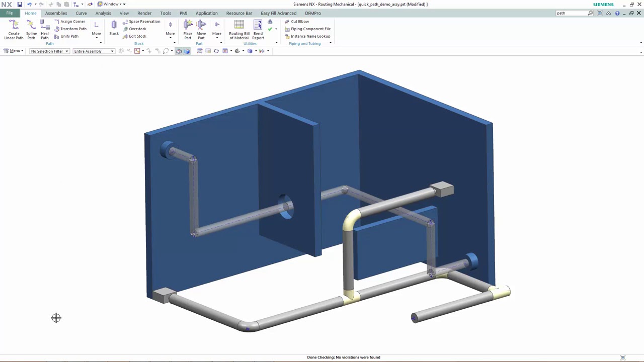Open Piping Component File command
This screenshot has width=644, height=362.
click(x=307, y=29)
